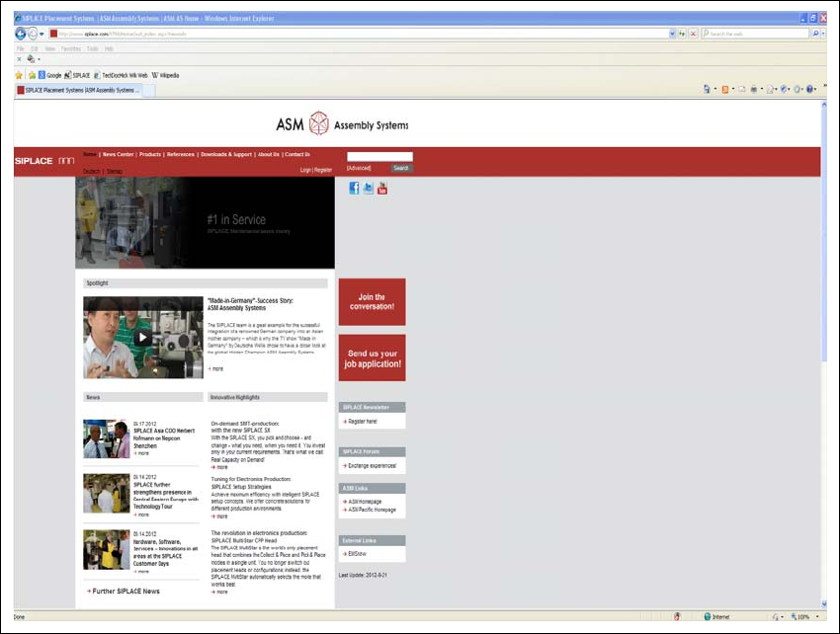Image resolution: width=840 pixels, height=634 pixels.
Task: Select the SIPLACE Placement Systems browser tab
Action: click(79, 90)
